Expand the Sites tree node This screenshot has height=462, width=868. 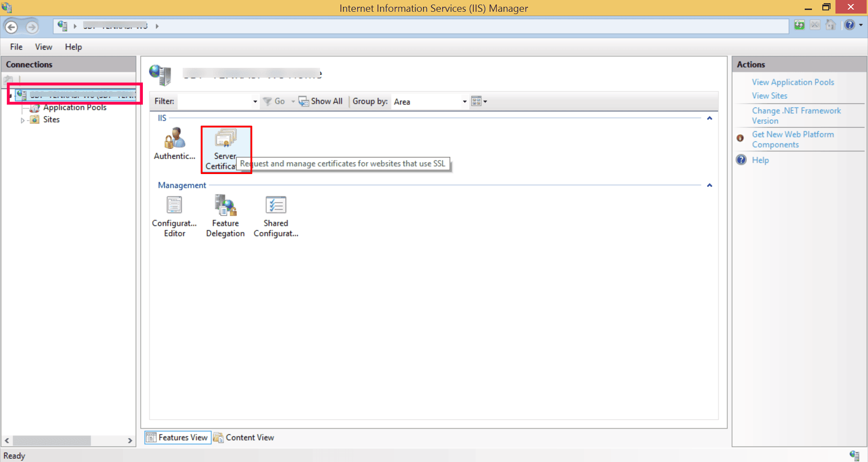[23, 120]
